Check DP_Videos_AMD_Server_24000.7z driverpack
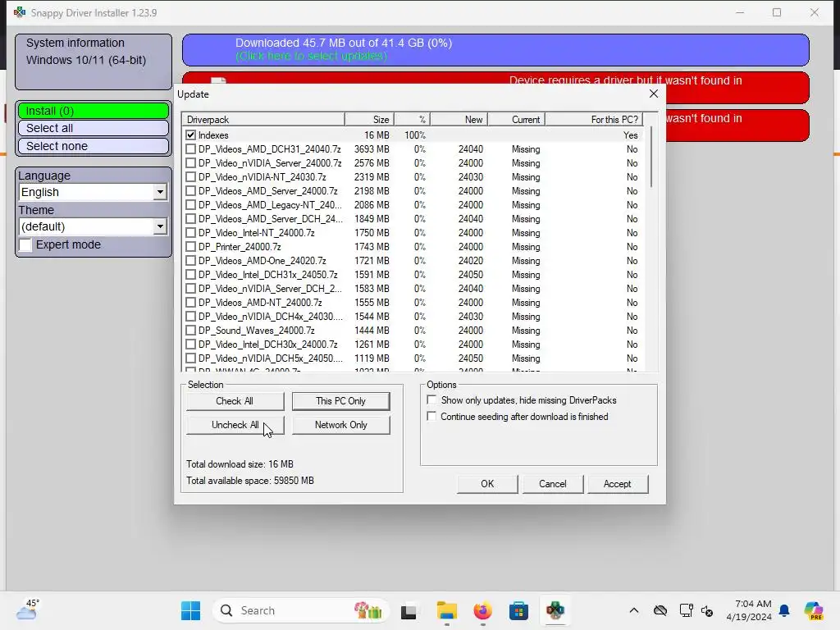This screenshot has height=630, width=840. coord(190,190)
